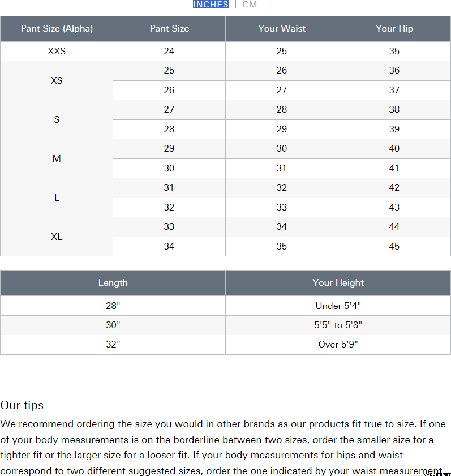Image resolution: width=451 pixels, height=476 pixels.
Task: Click the Your Height table header
Action: pos(338,282)
